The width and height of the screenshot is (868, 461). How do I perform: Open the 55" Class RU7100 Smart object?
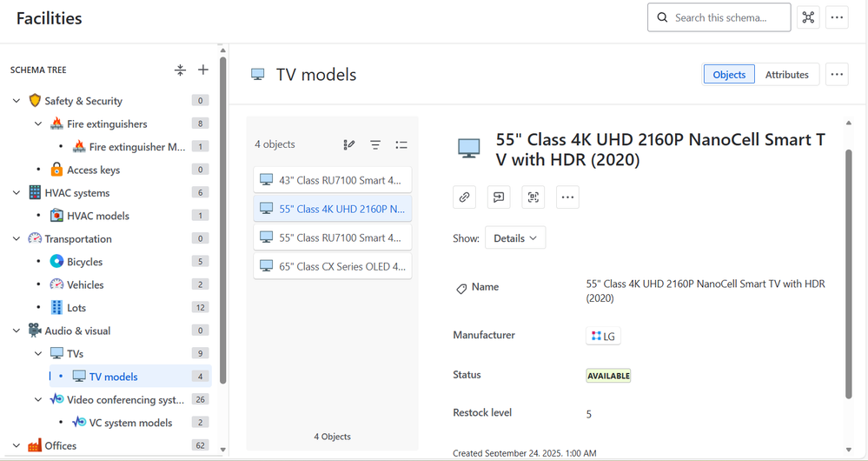(x=333, y=237)
